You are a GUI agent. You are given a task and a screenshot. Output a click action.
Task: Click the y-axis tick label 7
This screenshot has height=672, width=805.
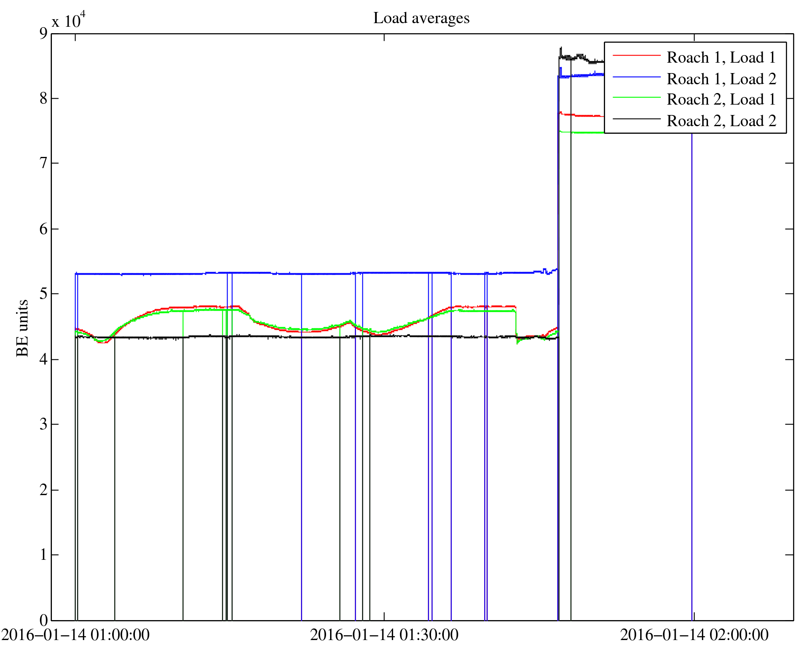click(x=43, y=163)
